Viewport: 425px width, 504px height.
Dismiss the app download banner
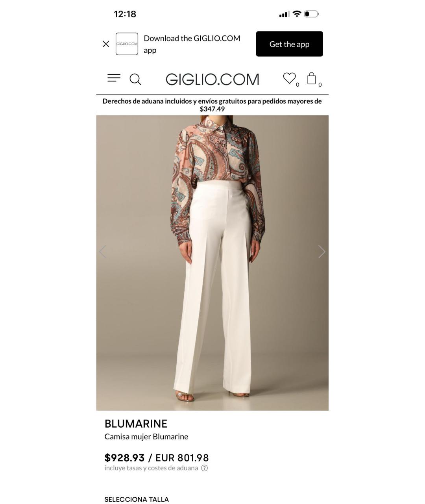[x=106, y=44]
